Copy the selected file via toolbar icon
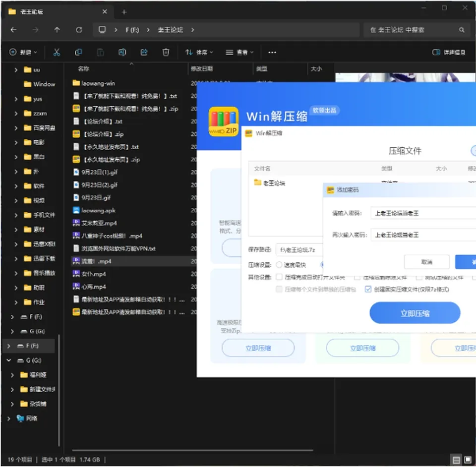Screen dimensions: 476x467 click(78, 52)
